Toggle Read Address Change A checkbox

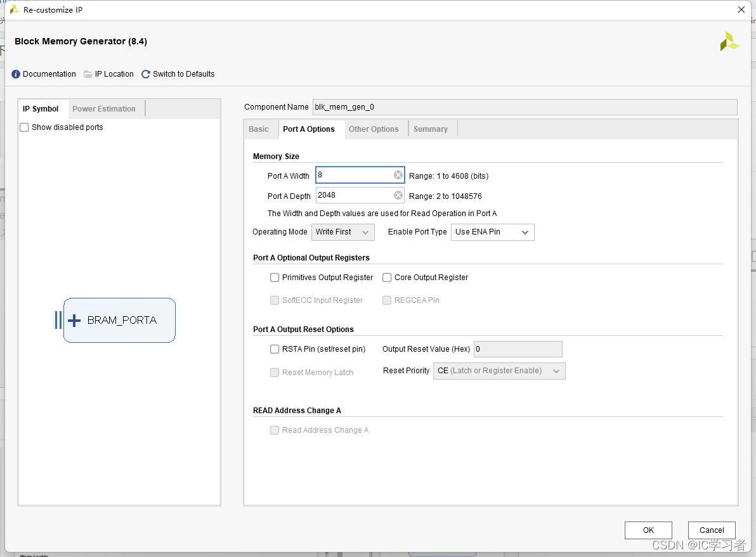275,430
